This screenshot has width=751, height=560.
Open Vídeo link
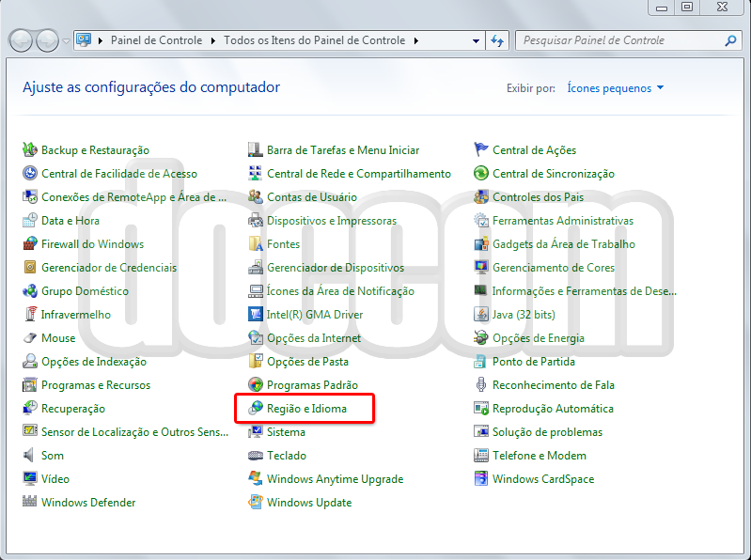pos(55,478)
